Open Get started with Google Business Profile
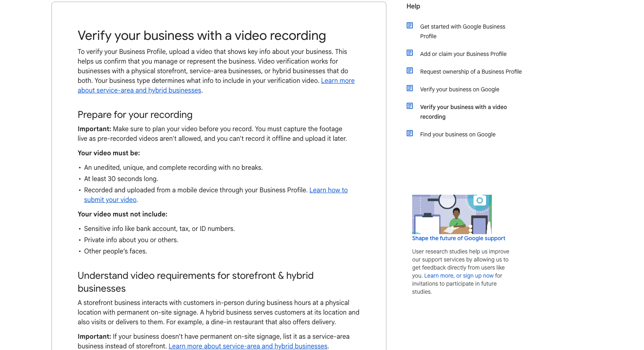 pyautogui.click(x=462, y=31)
